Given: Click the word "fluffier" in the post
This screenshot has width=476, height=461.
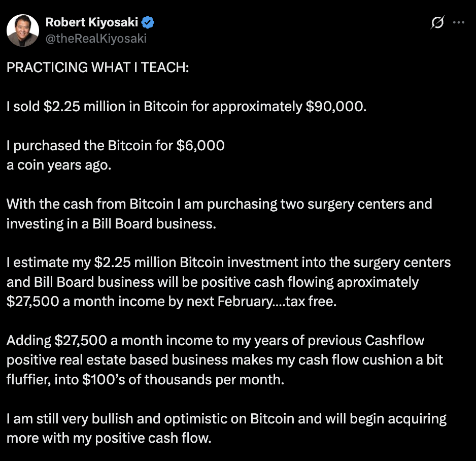Looking at the screenshot, I should click(x=30, y=379).
